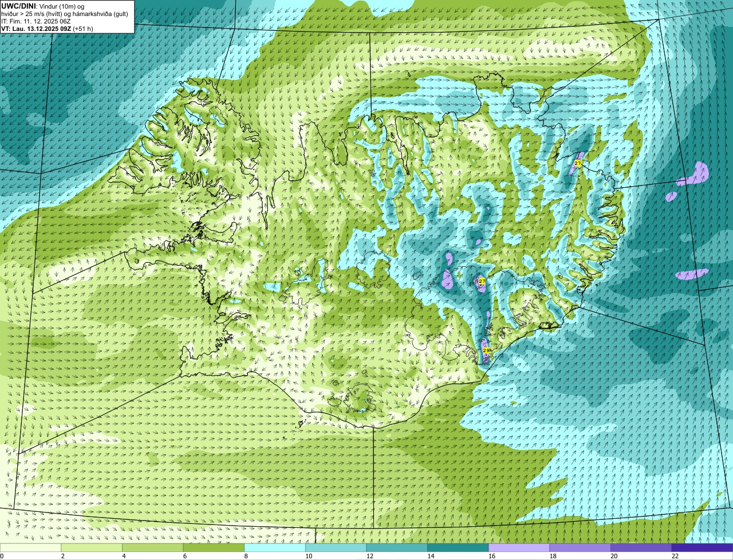Click the "(+51 h)" forecast offset text
This screenshot has height=560, width=733.
tap(83, 29)
